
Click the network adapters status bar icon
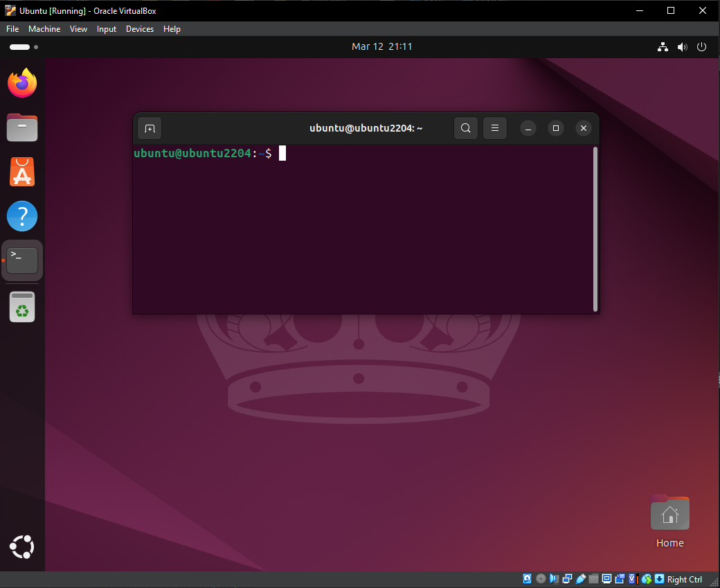click(x=568, y=578)
